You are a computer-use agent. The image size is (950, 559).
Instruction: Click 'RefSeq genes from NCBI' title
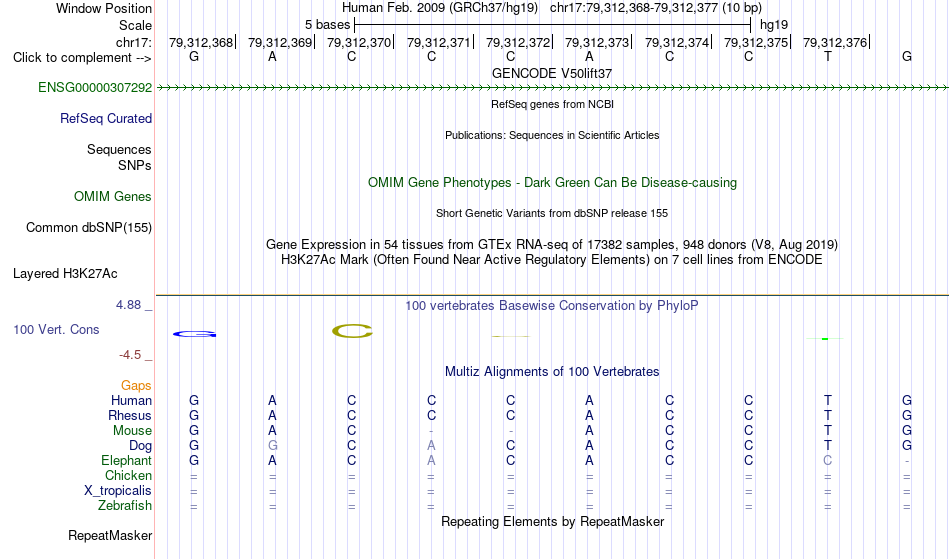(552, 104)
